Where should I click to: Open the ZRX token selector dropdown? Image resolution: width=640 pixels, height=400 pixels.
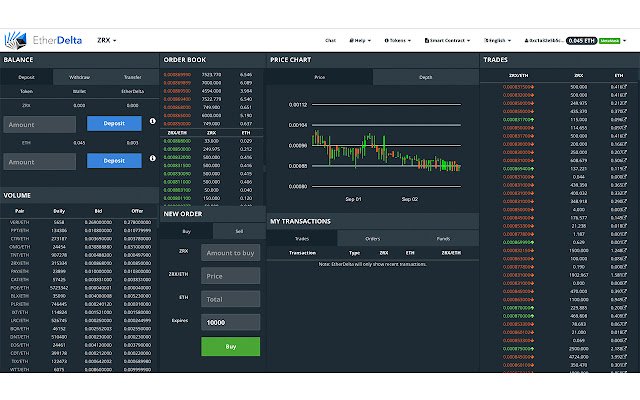coord(107,40)
